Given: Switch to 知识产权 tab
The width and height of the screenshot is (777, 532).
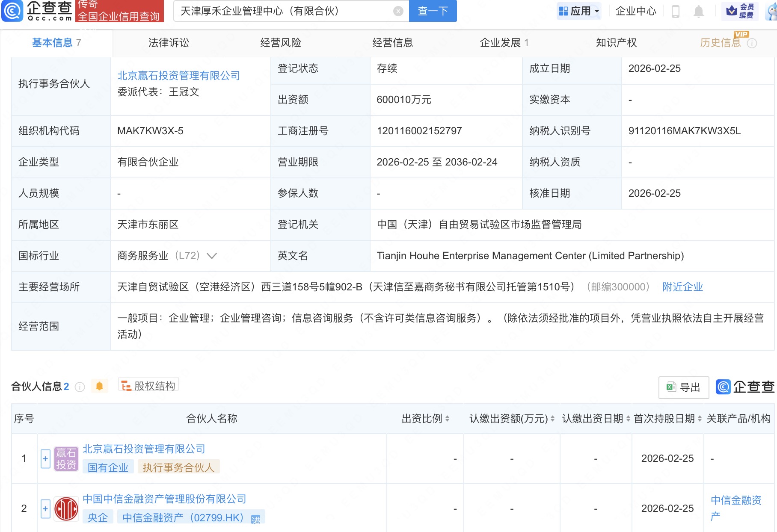Looking at the screenshot, I should [x=616, y=43].
